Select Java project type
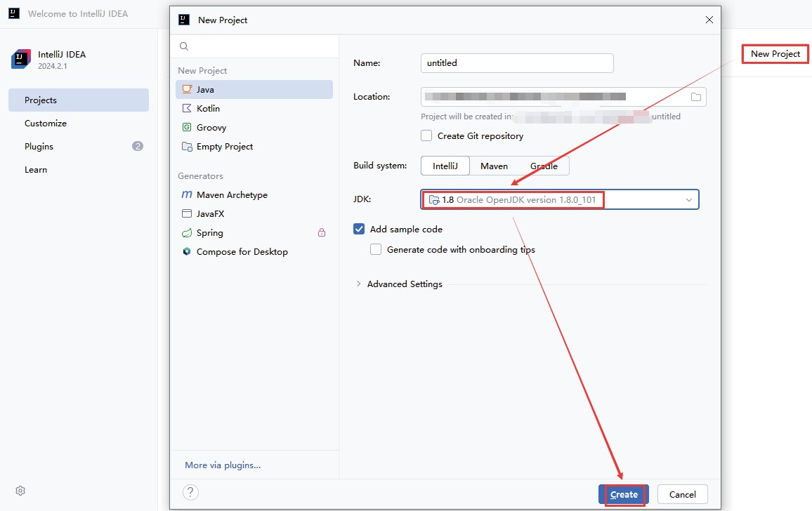The height and width of the screenshot is (511, 812). point(254,90)
